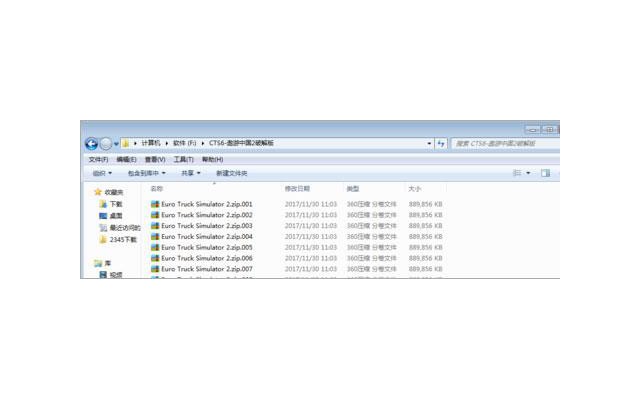Expand the arrow after 计算机 breadcrumb
The width and height of the screenshot is (640, 400).
click(x=167, y=143)
